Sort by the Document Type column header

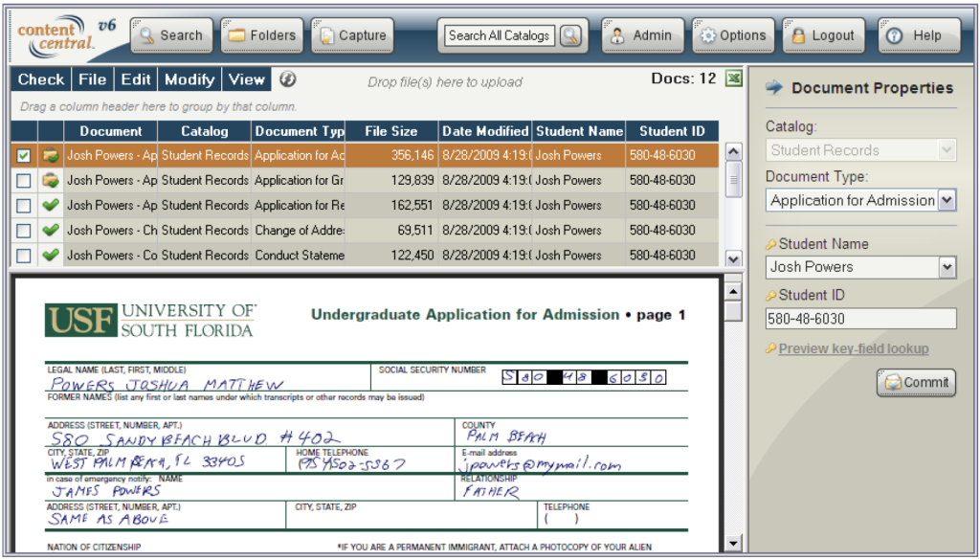[299, 131]
